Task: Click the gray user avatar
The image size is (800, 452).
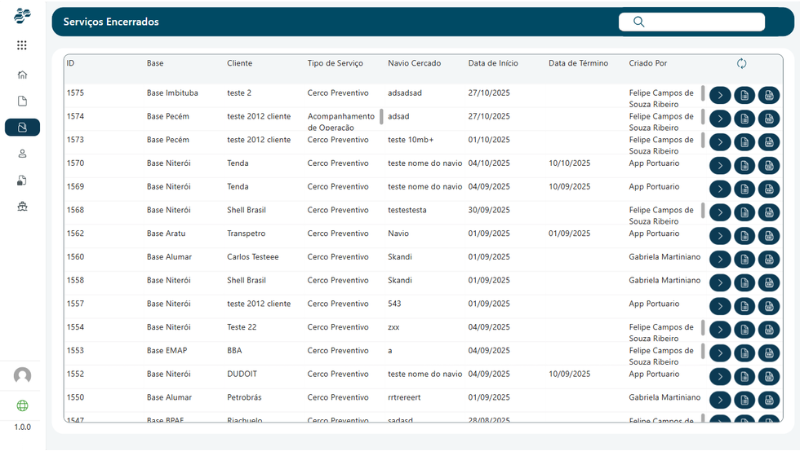Action: pos(22,375)
